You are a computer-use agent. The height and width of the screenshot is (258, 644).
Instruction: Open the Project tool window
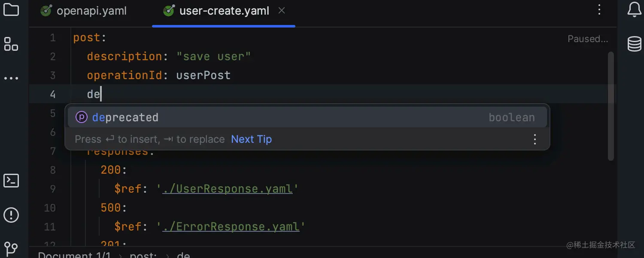[11, 10]
